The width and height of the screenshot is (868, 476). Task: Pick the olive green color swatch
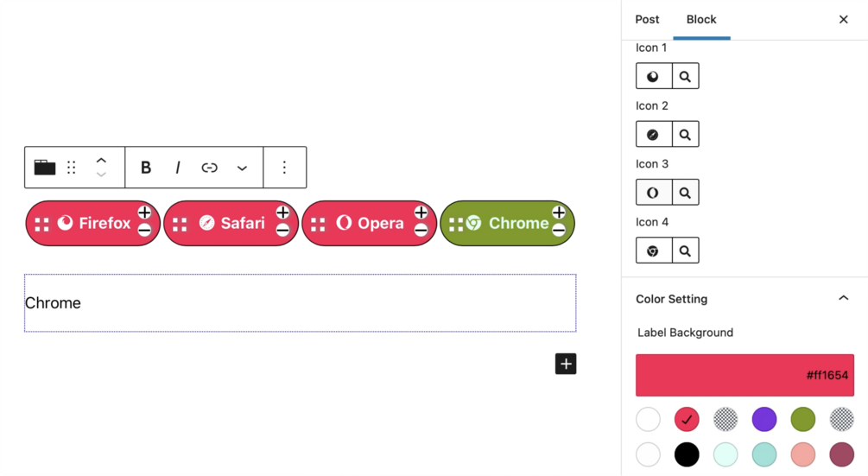point(802,419)
